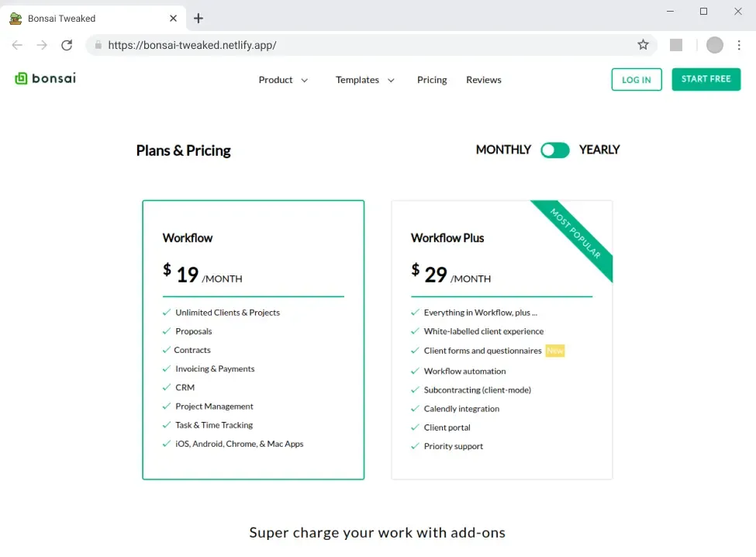Viewport: 756px width, 557px height.
Task: Go to the Reviews page
Action: 484,80
